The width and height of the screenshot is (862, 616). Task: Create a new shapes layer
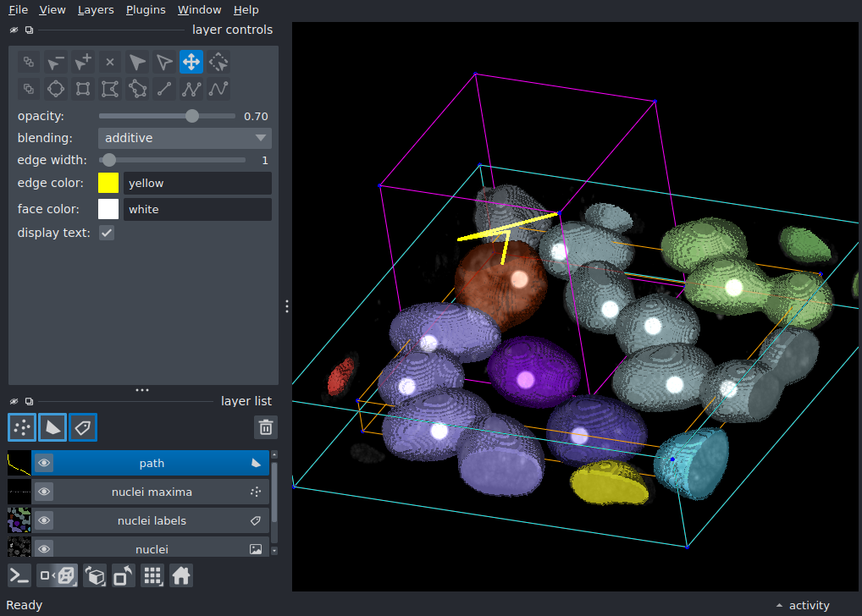(x=52, y=427)
